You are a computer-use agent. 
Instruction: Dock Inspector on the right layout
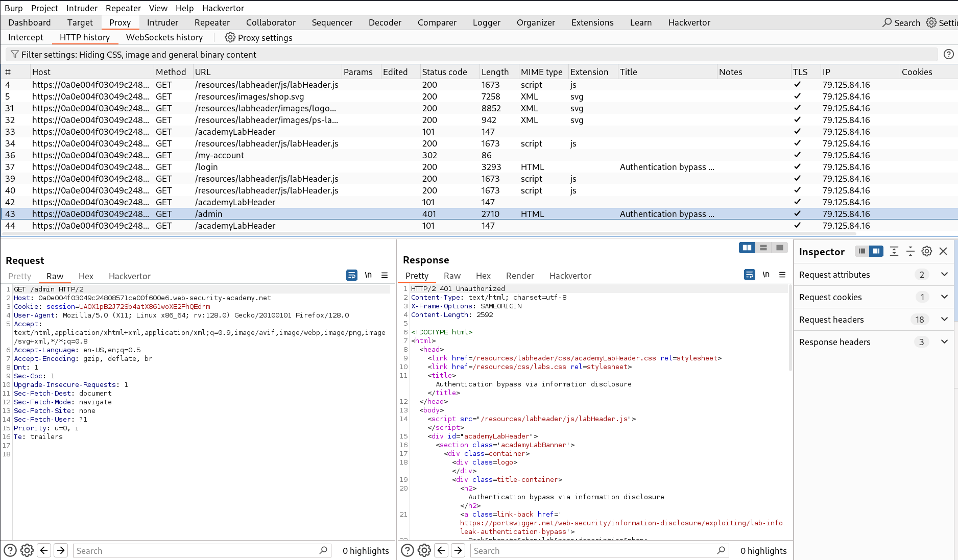click(876, 251)
